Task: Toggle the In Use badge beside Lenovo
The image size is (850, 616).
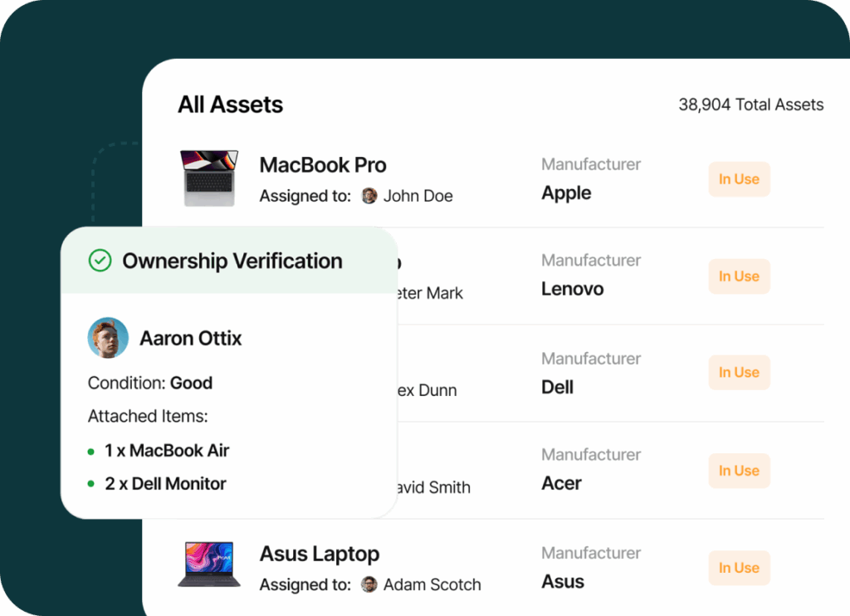Action: tap(738, 276)
